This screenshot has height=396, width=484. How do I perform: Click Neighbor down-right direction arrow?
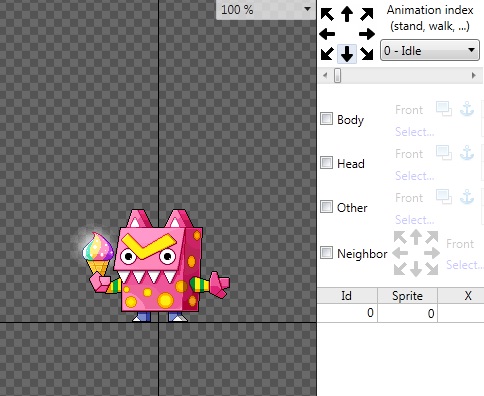(432, 269)
